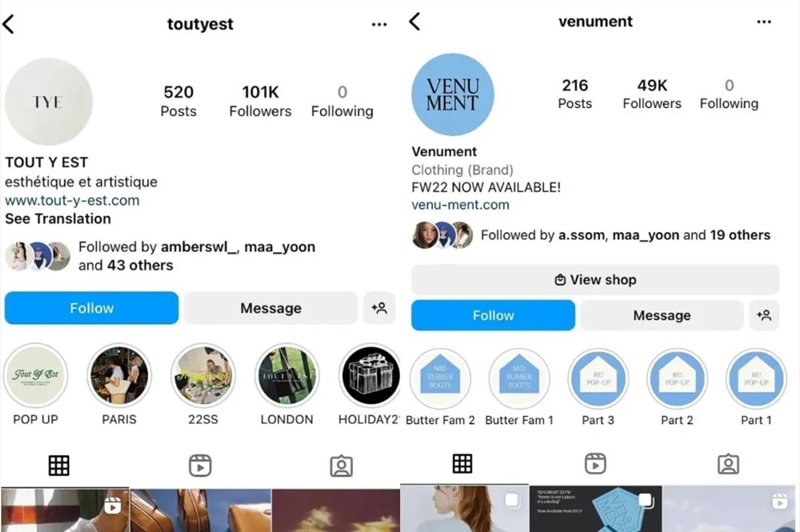Tap See Translation on toutyest bio

click(58, 219)
